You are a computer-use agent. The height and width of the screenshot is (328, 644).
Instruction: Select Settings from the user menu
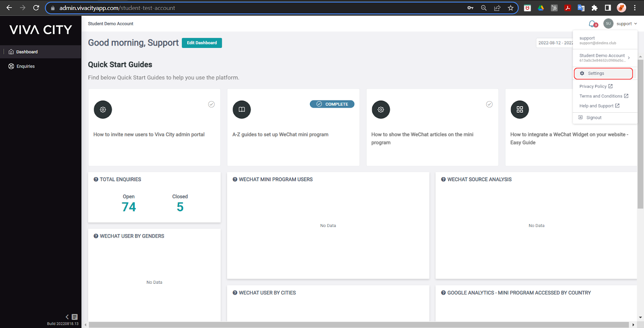(603, 74)
